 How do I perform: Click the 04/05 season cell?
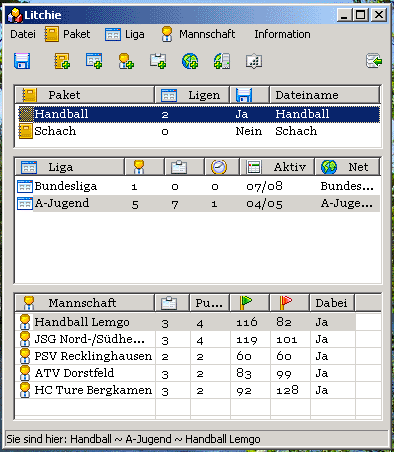pyautogui.click(x=264, y=204)
